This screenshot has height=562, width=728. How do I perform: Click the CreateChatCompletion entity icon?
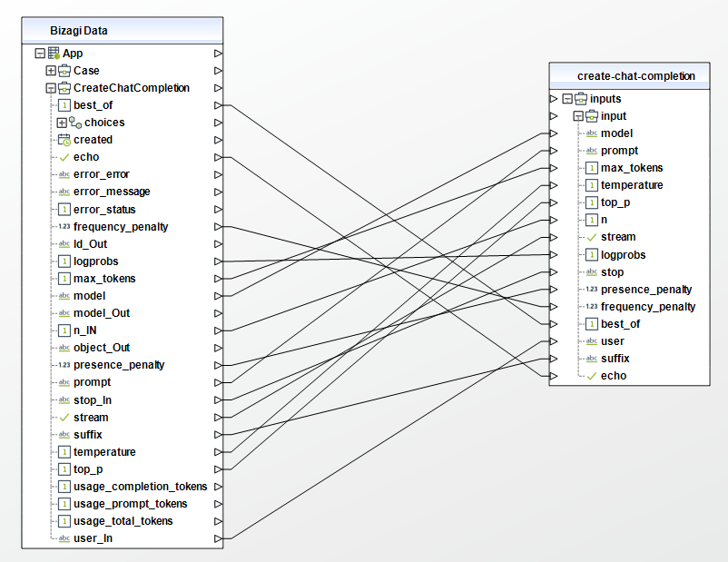[x=64, y=88]
